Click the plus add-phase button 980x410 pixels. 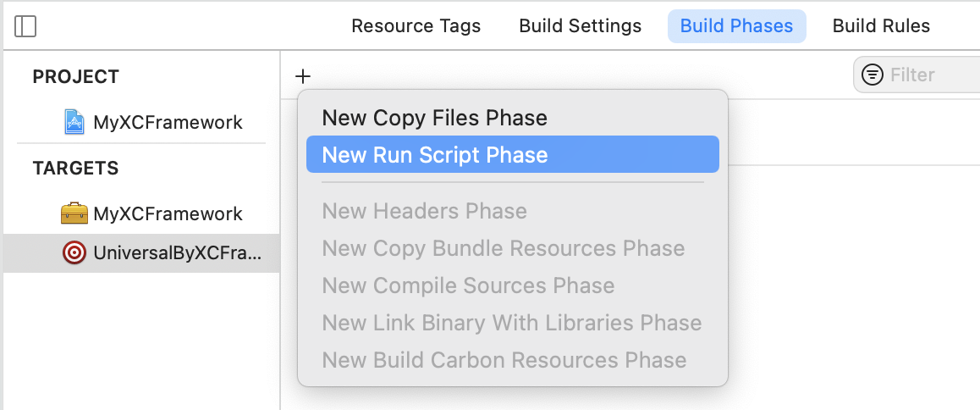[302, 76]
